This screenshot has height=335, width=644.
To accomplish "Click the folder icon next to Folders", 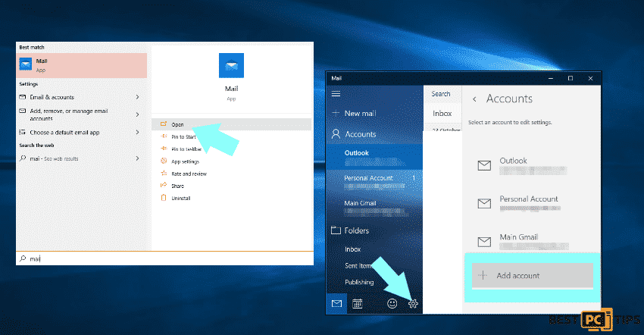I will [x=336, y=230].
